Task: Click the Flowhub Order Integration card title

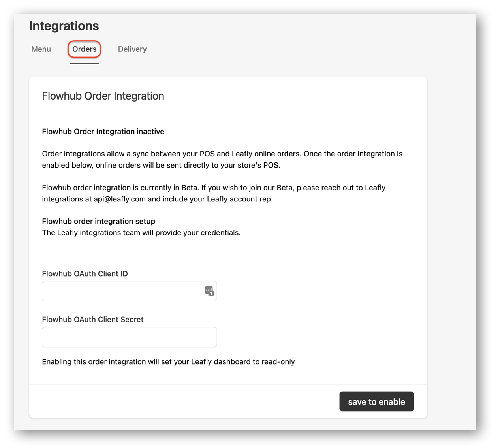Action: (x=103, y=96)
